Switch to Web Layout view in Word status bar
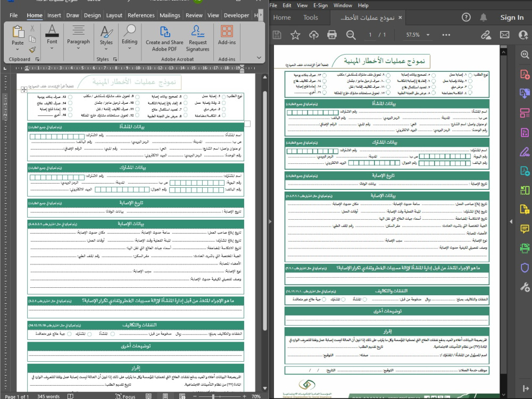Screen dimensions: 532x399 [x=182, y=396]
